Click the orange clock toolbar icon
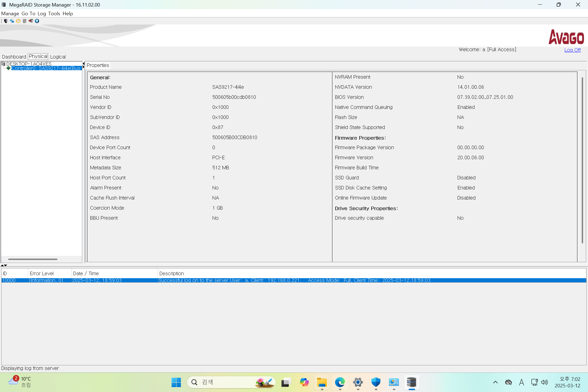Viewport: 588px width, 392px height. pos(18,21)
